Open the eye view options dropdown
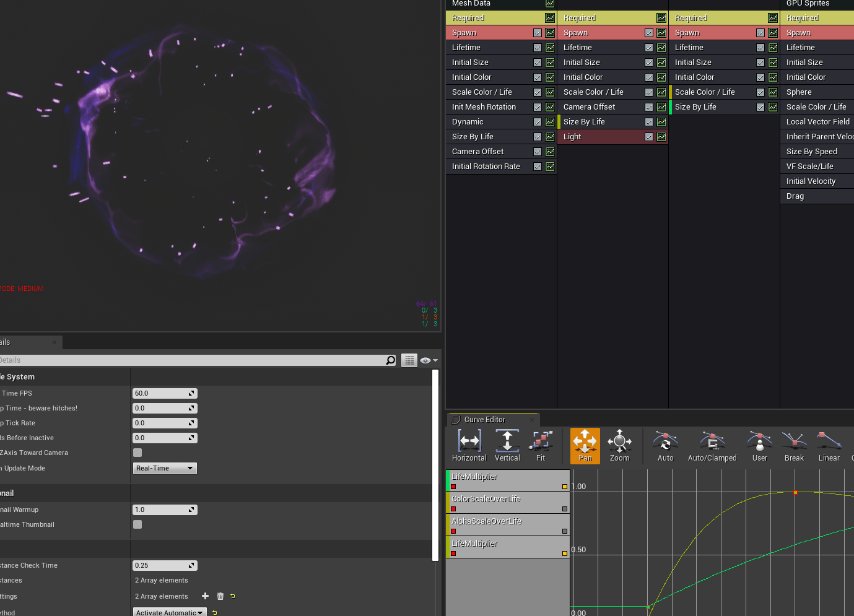This screenshot has width=854, height=616. point(429,360)
